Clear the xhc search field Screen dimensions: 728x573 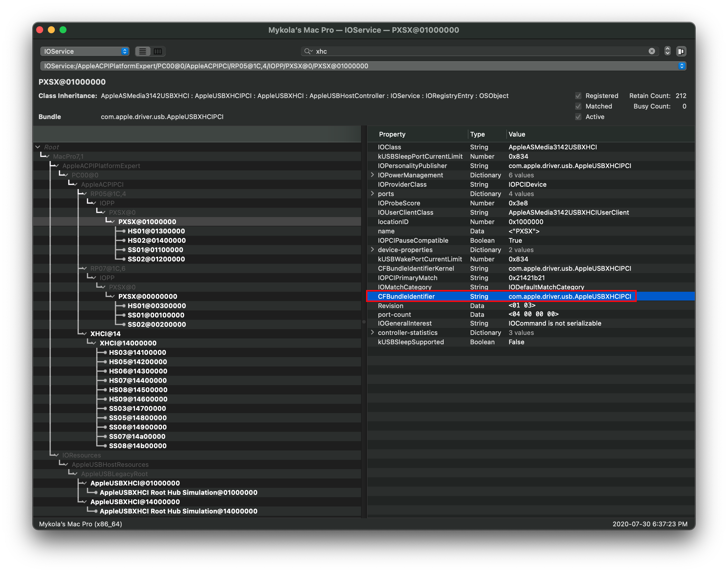point(652,51)
